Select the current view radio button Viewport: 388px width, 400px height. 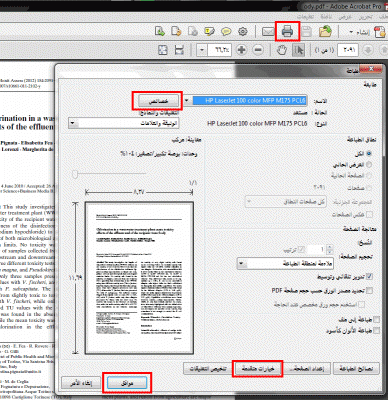369,164
